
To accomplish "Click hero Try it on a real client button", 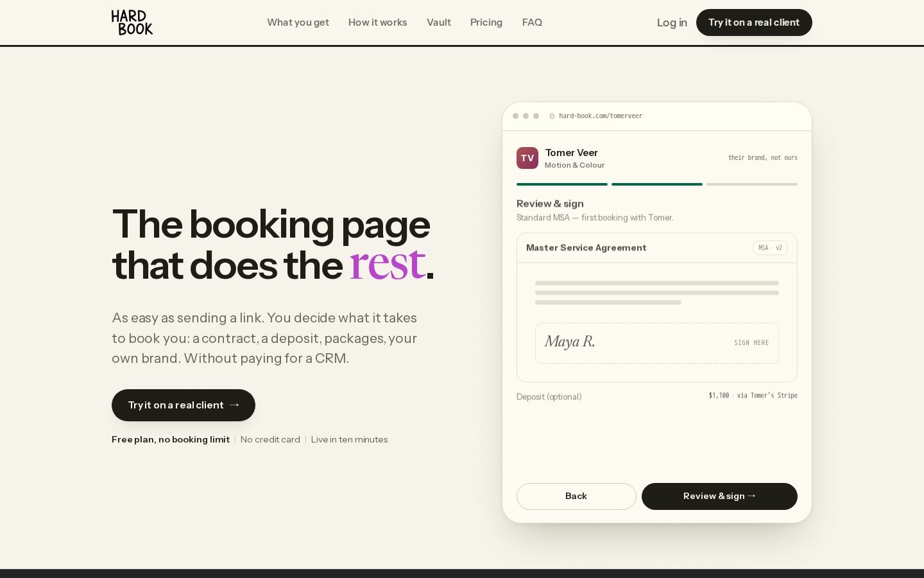I will pyautogui.click(x=184, y=405).
